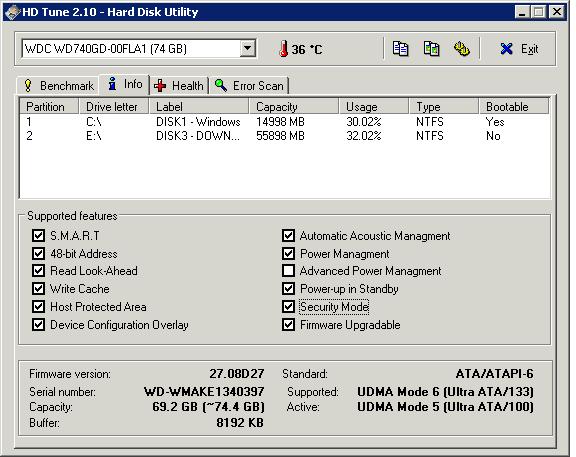Click the C:\ drive letter cell
Screen dimensions: 576x457
click(94, 122)
